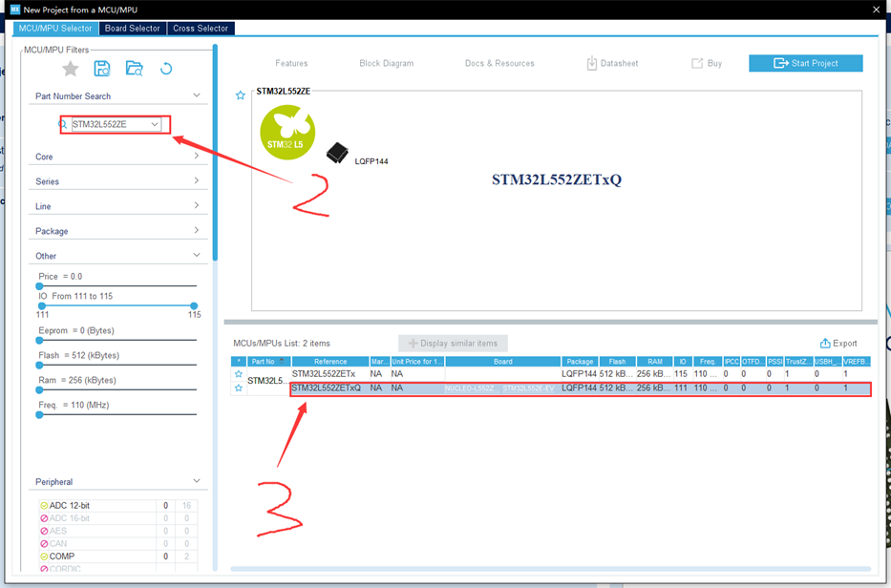Toggle the favorite star for STM32L552ZETxQ row

(239, 388)
